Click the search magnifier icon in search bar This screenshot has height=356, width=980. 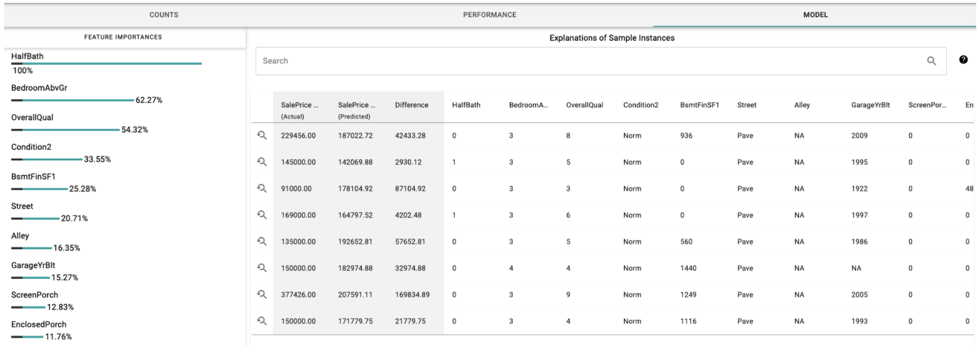click(x=931, y=60)
